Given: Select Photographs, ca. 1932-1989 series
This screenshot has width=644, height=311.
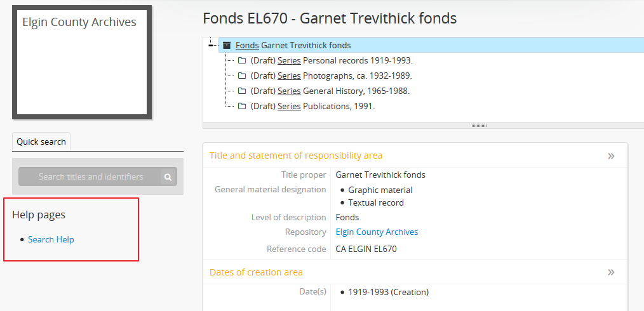Looking at the screenshot, I should 358,76.
